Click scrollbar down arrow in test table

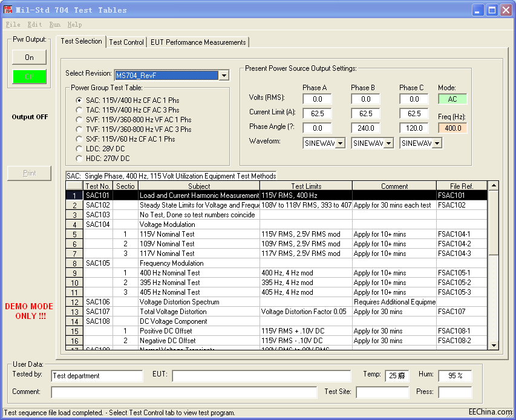pyautogui.click(x=494, y=345)
